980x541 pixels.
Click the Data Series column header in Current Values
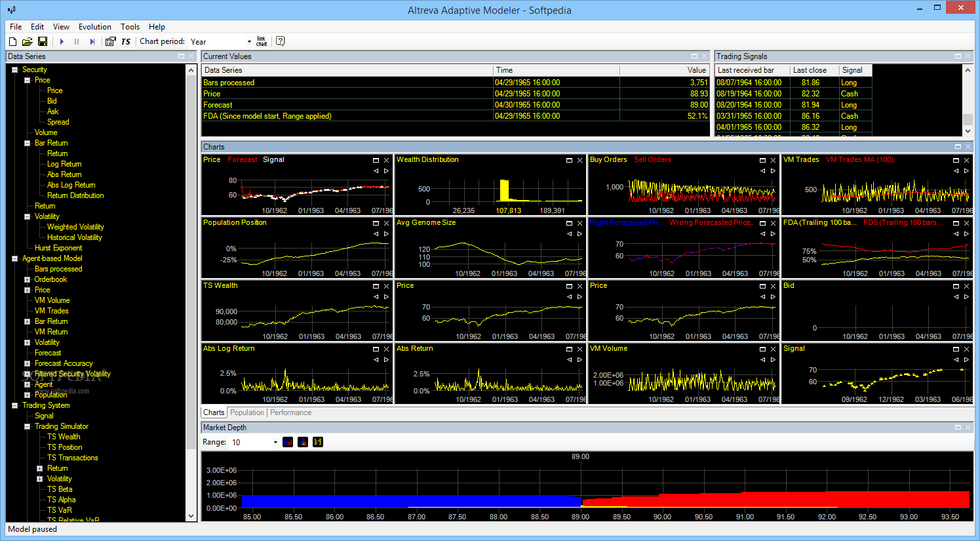click(347, 70)
